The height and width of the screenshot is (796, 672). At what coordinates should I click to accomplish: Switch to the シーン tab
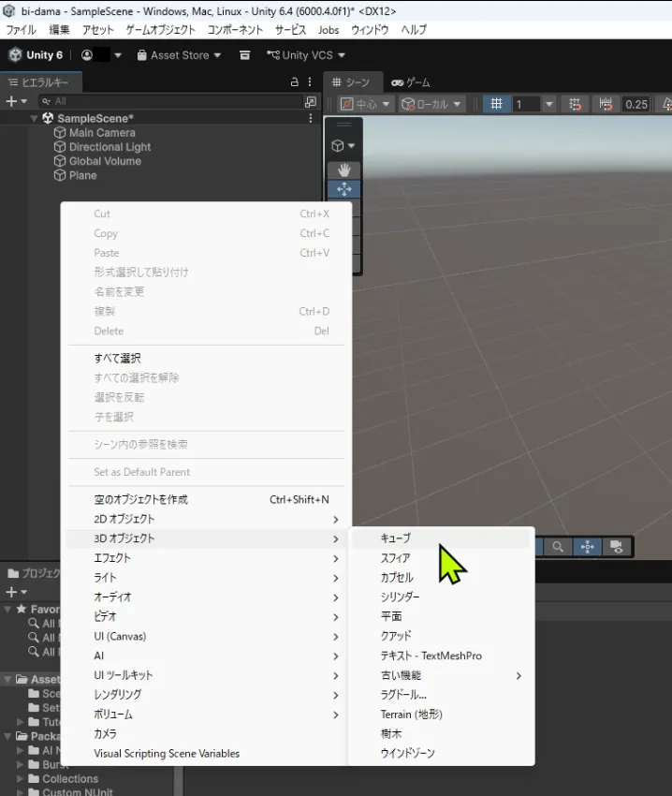(351, 82)
